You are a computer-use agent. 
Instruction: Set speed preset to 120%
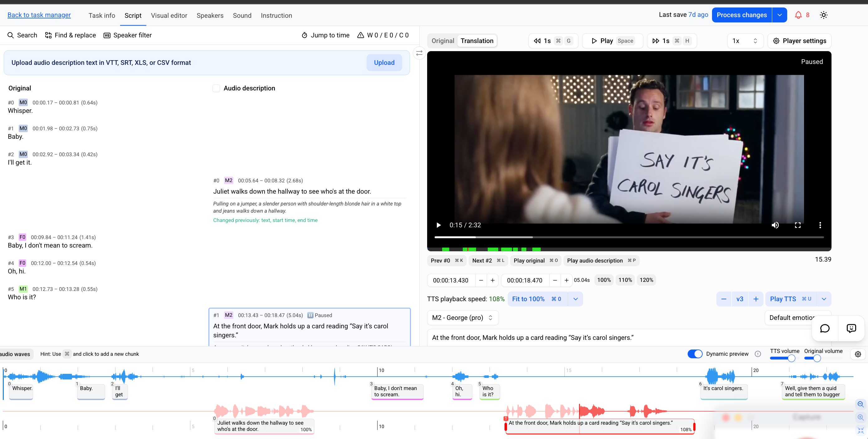pos(646,280)
